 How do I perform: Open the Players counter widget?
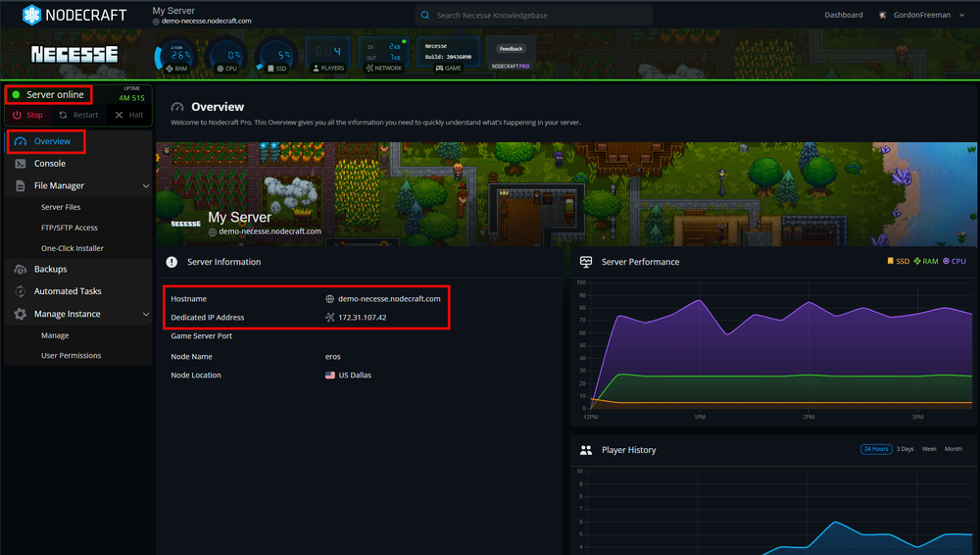pos(328,55)
